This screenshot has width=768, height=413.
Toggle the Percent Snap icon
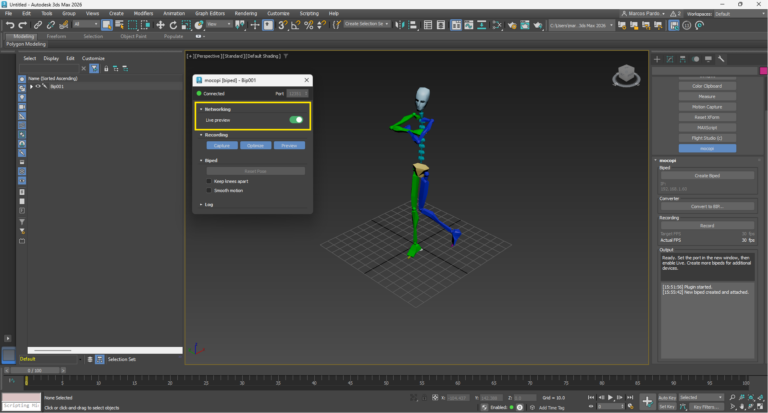pos(309,24)
